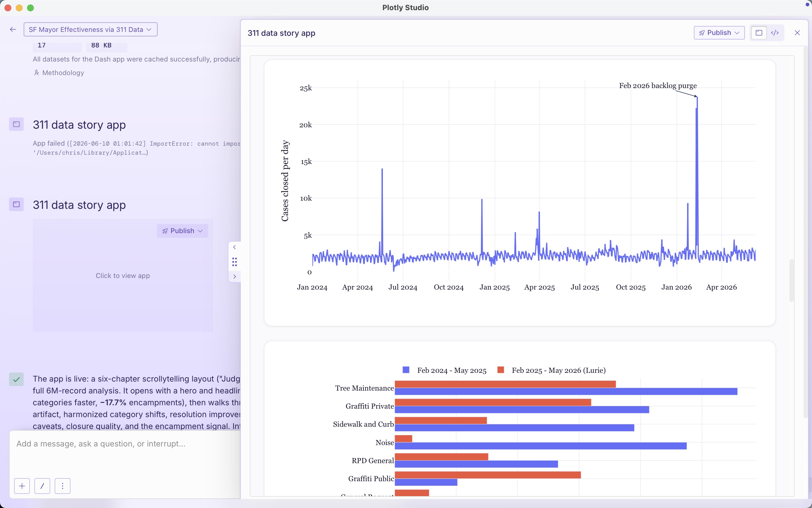Open Publish dropdown in the app preview card
The image size is (812, 508).
pos(182,231)
